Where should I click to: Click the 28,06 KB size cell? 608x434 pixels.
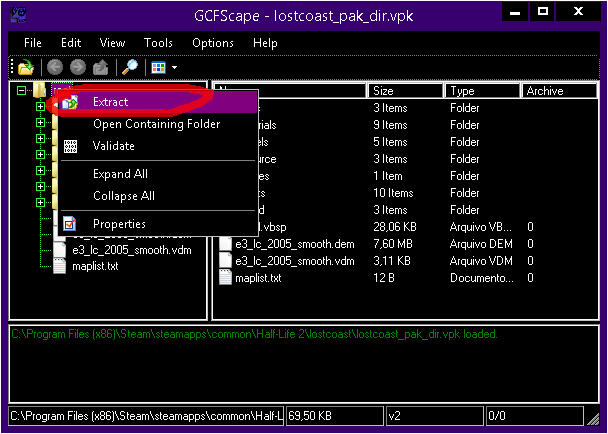(396, 227)
